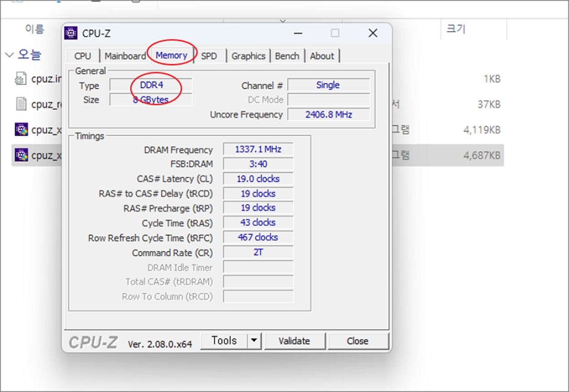Click the 37KB size cell in Explorer
Screen dimensions: 569x392
(489, 104)
